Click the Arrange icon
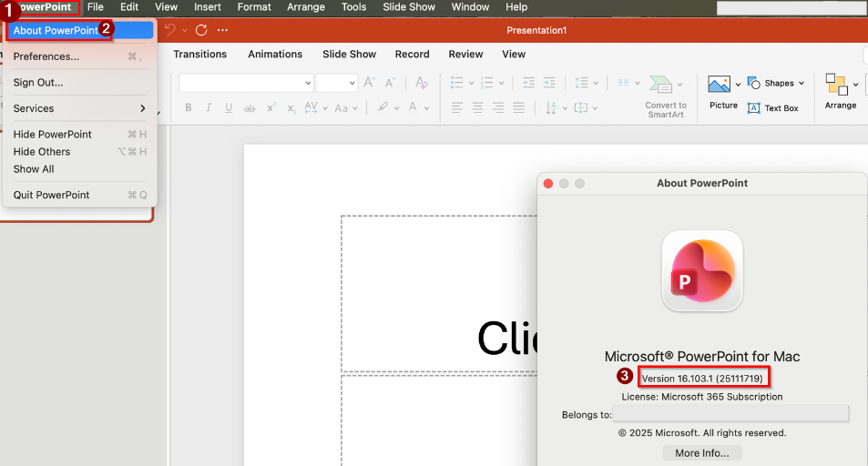 click(x=836, y=85)
